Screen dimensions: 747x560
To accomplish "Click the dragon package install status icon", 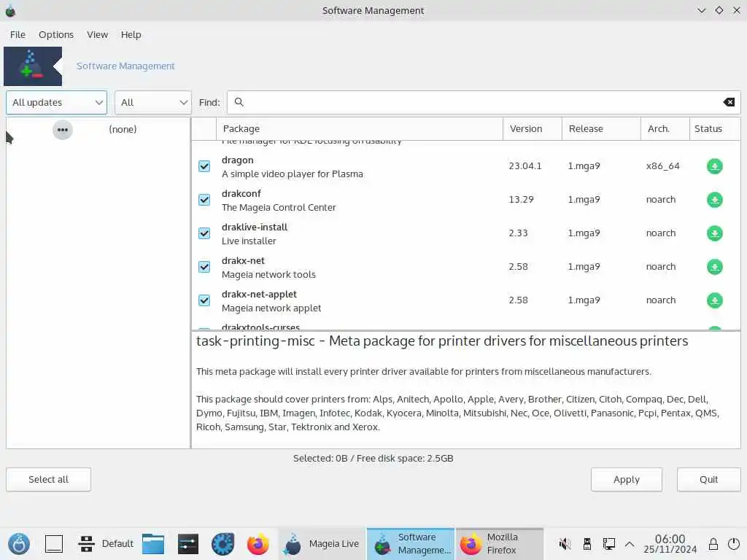I will pyautogui.click(x=714, y=166).
